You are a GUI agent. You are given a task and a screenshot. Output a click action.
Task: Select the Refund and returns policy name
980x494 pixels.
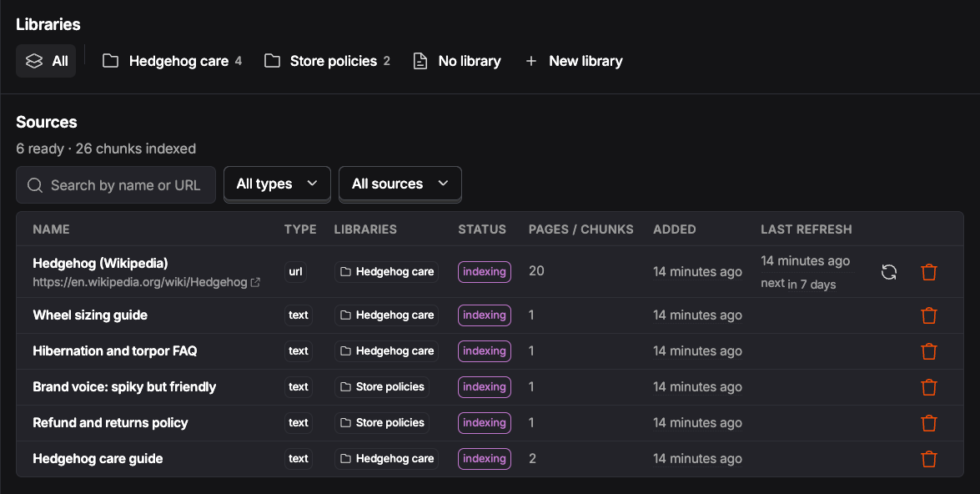click(x=110, y=423)
